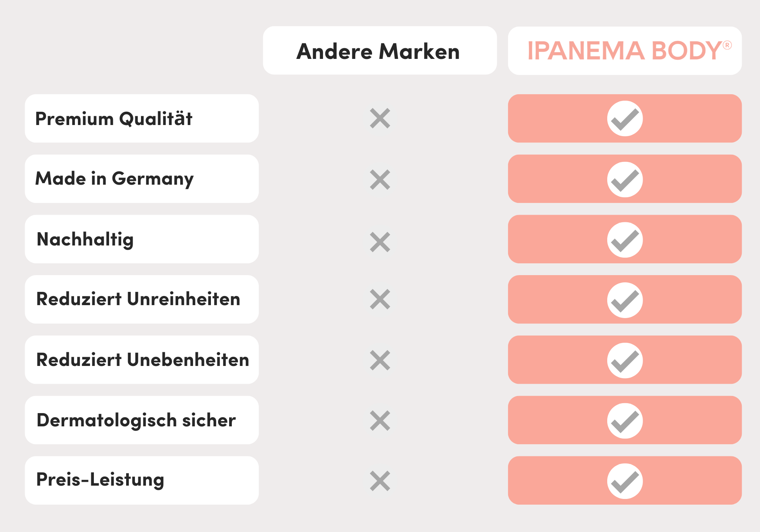Image resolution: width=760 pixels, height=532 pixels.
Task: Click the X icon for Preis-Leistung
Action: (380, 481)
